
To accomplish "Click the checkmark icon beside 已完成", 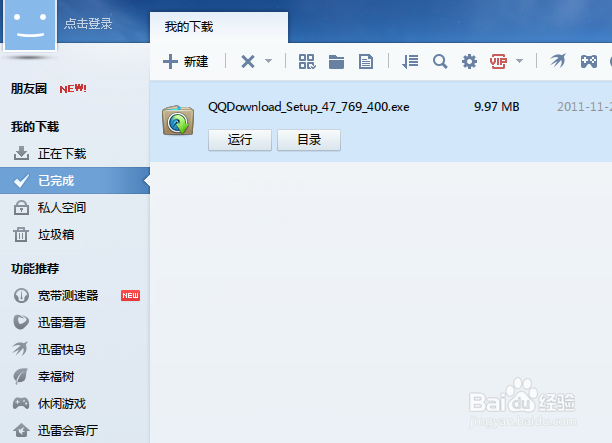I will pyautogui.click(x=21, y=181).
